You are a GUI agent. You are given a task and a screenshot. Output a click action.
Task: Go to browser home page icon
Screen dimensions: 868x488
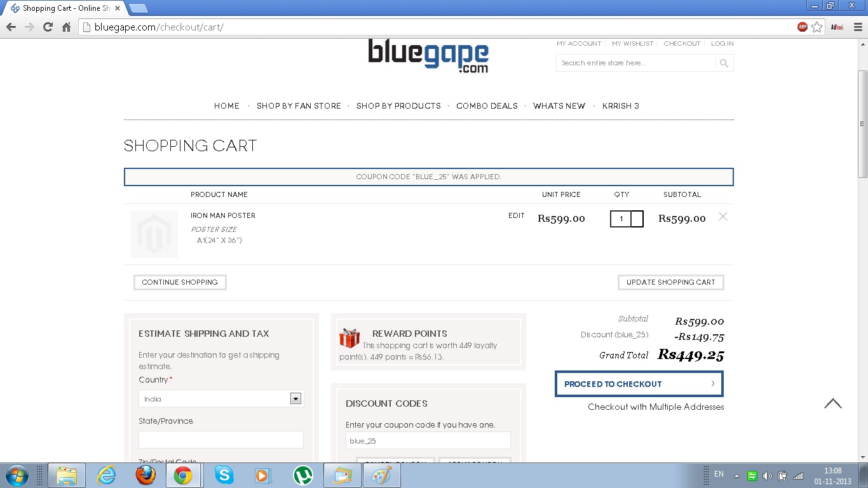click(66, 27)
